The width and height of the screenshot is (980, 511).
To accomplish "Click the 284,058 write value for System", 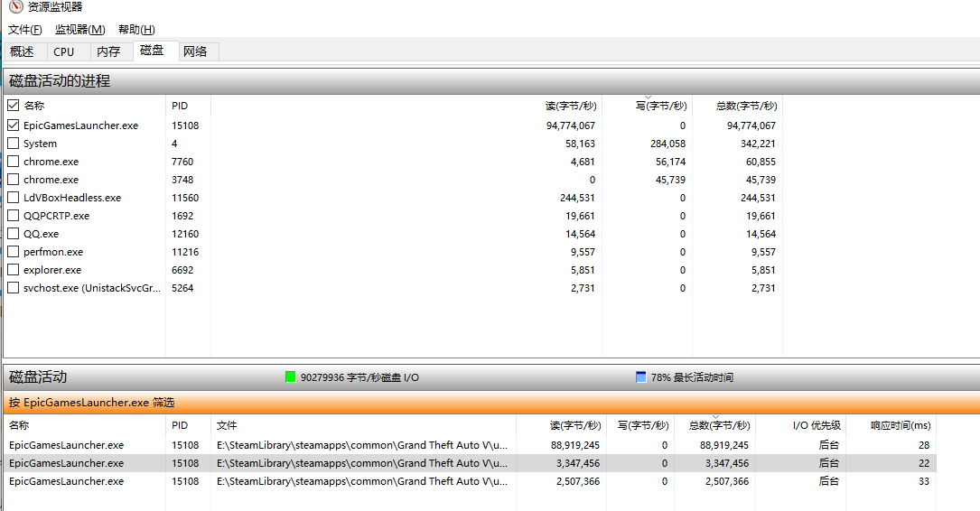I will coord(668,144).
